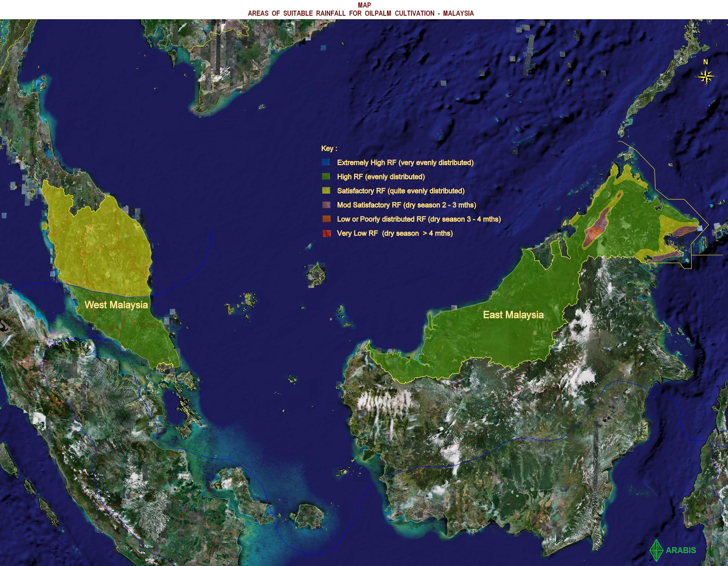Screen dimensions: 728x566
Task: Click the green High RF legend swatch
Action: coord(326,176)
